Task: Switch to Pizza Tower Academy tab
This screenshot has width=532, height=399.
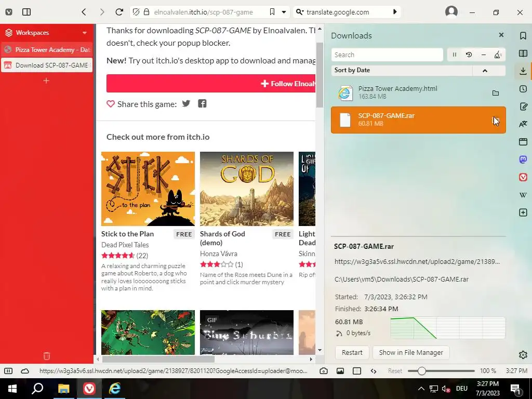Action: coord(47,49)
